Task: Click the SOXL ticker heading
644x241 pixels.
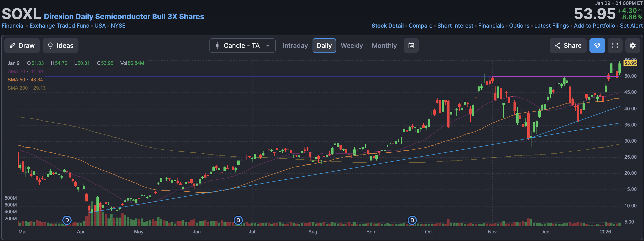Action: (x=21, y=14)
